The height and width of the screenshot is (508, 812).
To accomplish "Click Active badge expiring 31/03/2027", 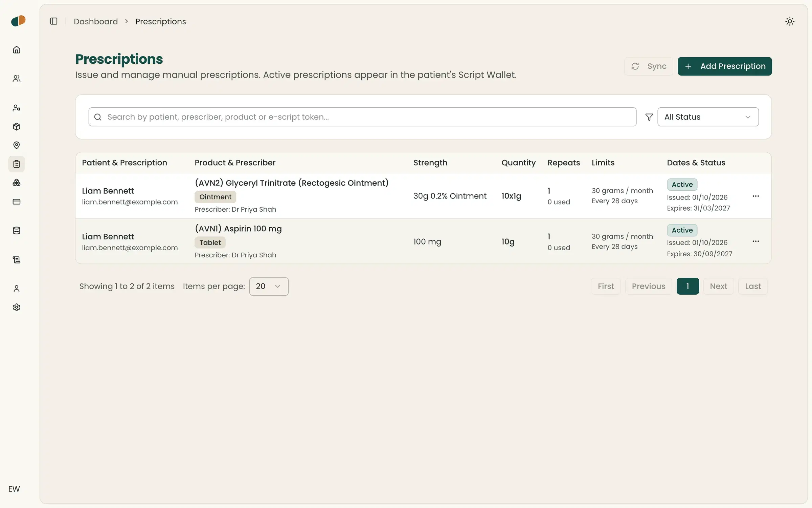I will (682, 185).
